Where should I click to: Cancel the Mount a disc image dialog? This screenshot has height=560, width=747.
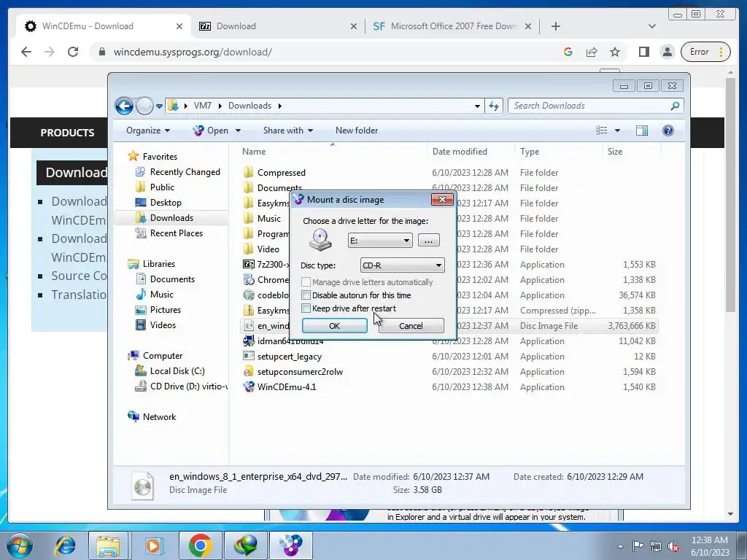[x=411, y=326]
